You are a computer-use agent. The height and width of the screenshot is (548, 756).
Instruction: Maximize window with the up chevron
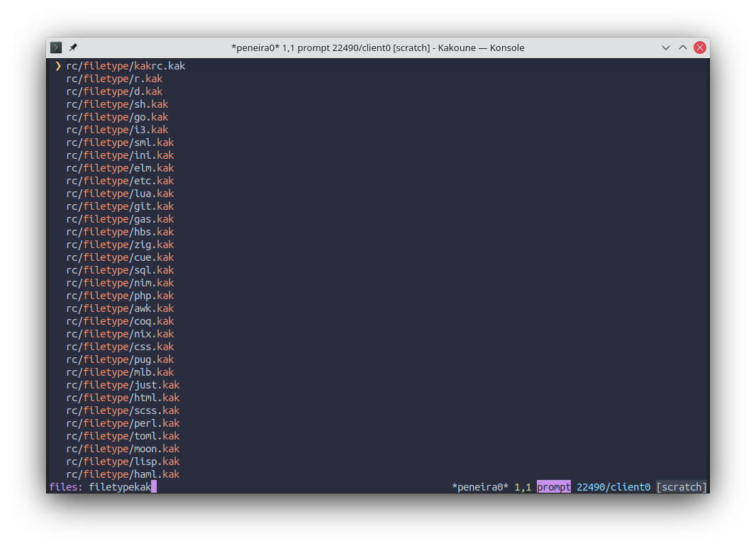coord(683,47)
